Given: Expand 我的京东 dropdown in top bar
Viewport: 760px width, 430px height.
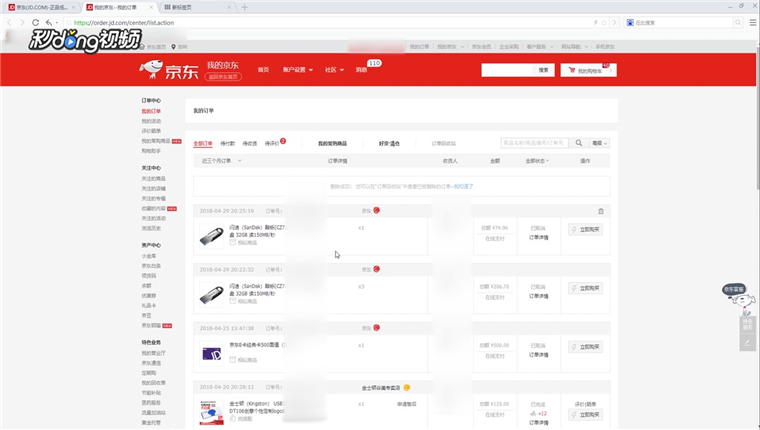Looking at the screenshot, I should click(x=451, y=47).
